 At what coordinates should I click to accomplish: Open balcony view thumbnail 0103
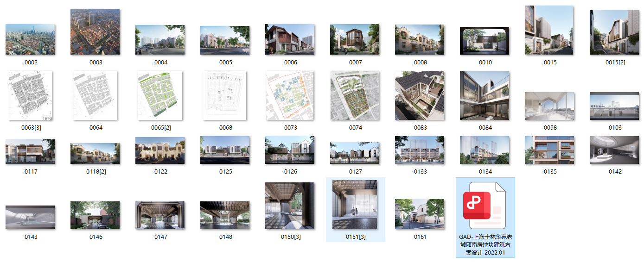click(614, 106)
